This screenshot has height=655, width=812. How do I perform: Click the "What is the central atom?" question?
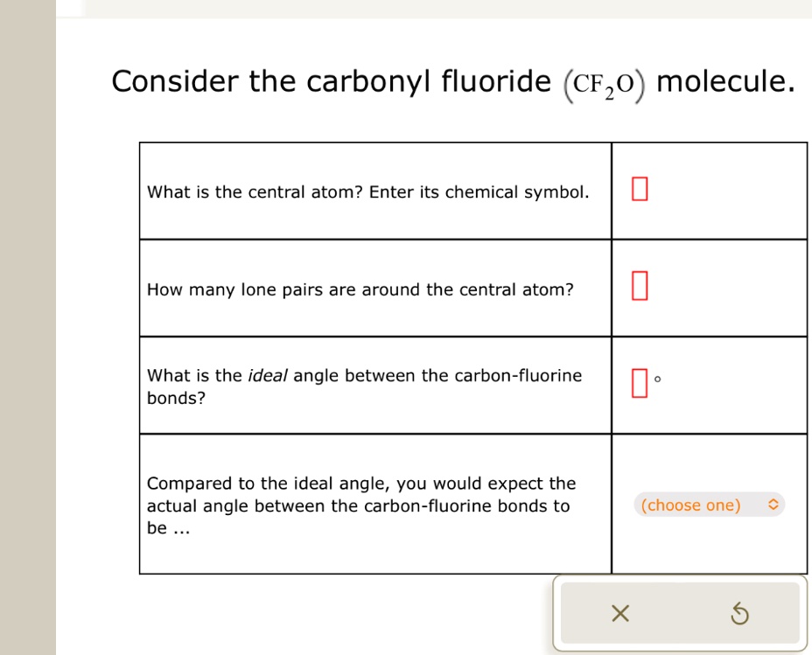tap(255, 192)
